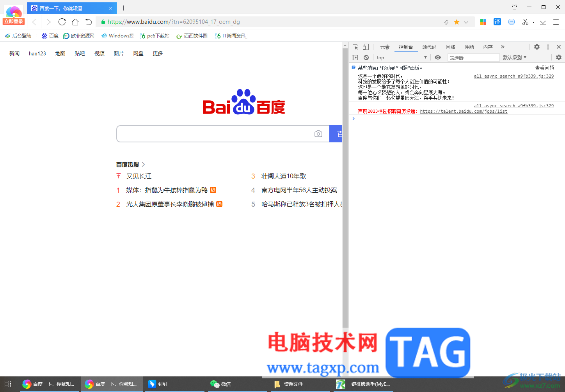Viewport: 565px width, 392px height.
Task: Open the hao123 link
Action: point(37,53)
